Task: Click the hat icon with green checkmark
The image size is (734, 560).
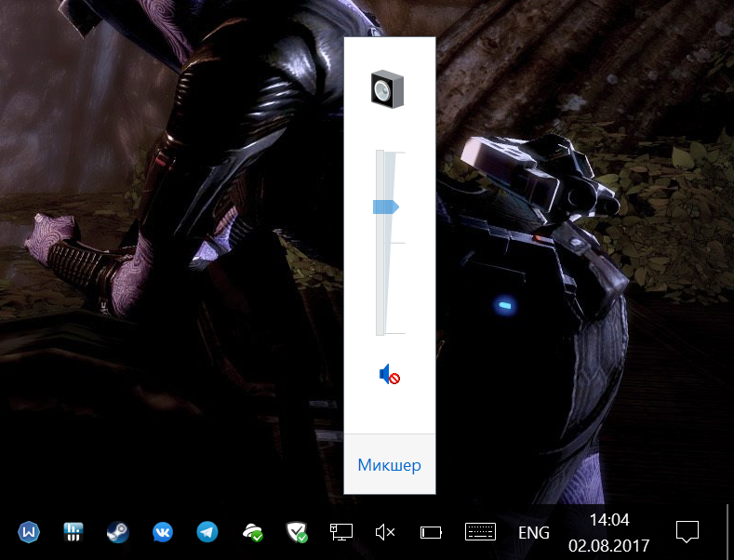Action: point(252,532)
